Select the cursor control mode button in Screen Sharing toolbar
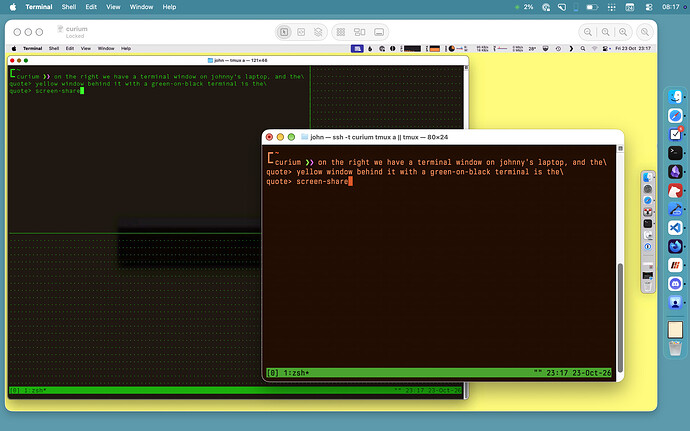690x431 pixels. (x=284, y=32)
